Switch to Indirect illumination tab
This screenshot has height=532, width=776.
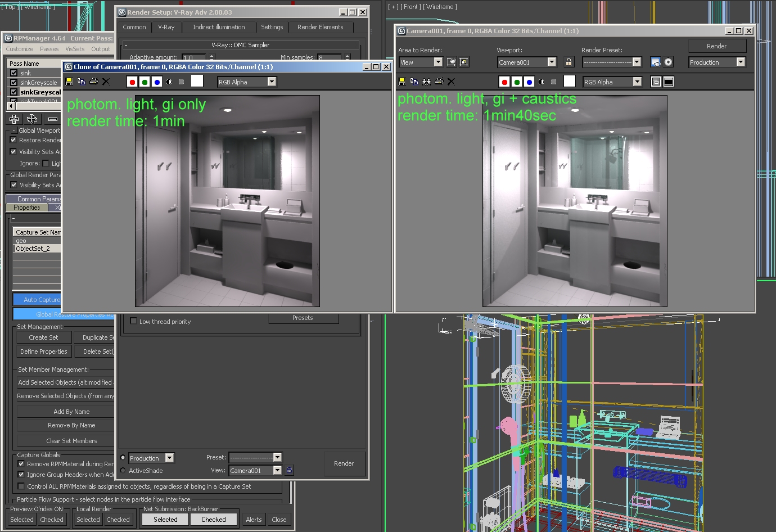point(219,27)
